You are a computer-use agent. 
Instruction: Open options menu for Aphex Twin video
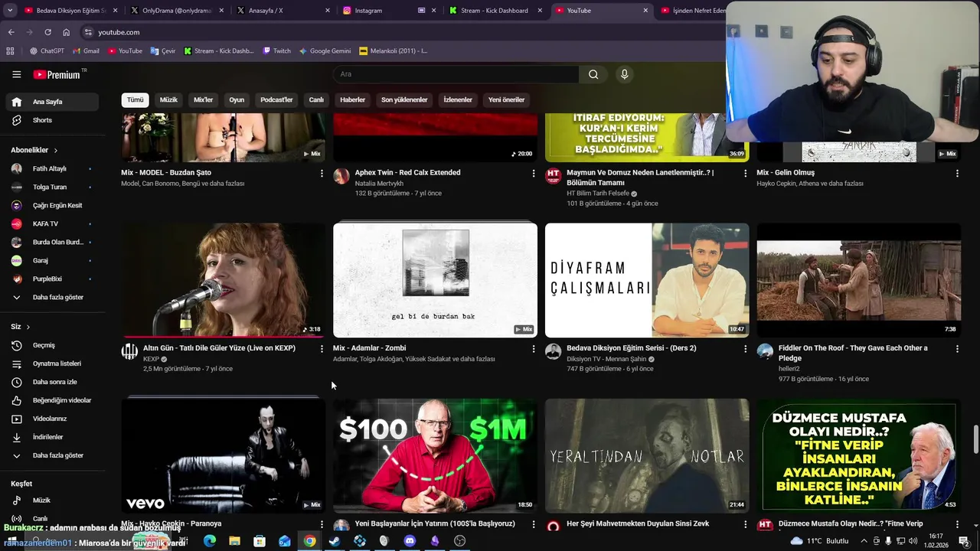534,174
